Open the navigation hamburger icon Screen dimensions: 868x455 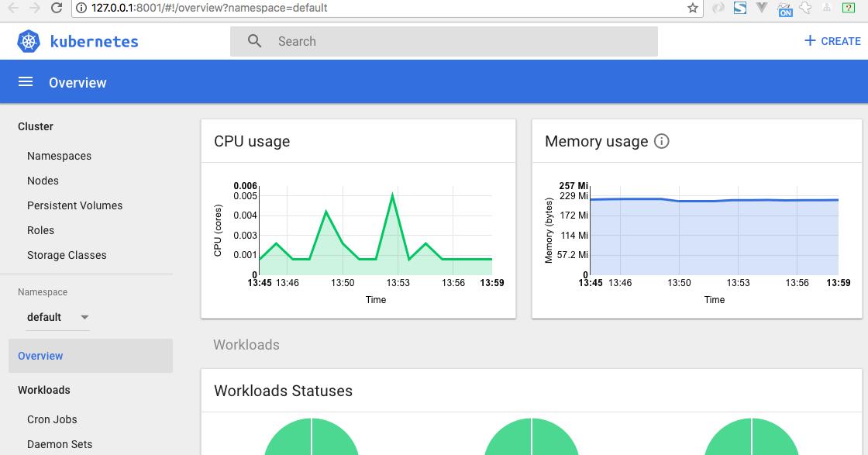26,82
